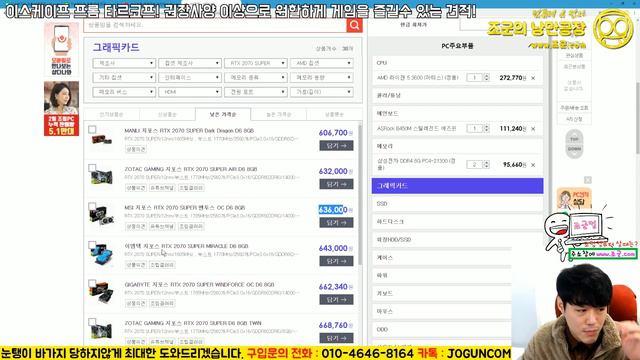Click the orange search magnifier button

click(354, 25)
